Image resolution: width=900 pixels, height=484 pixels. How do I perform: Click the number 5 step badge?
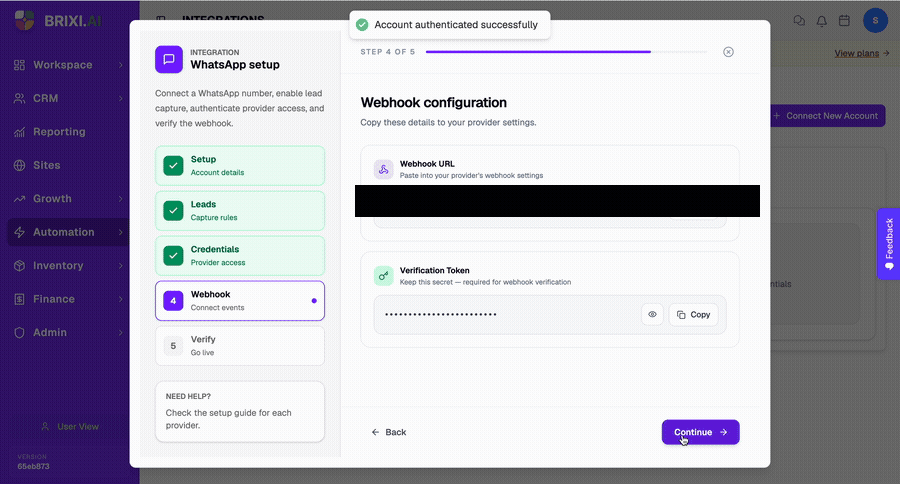click(173, 346)
